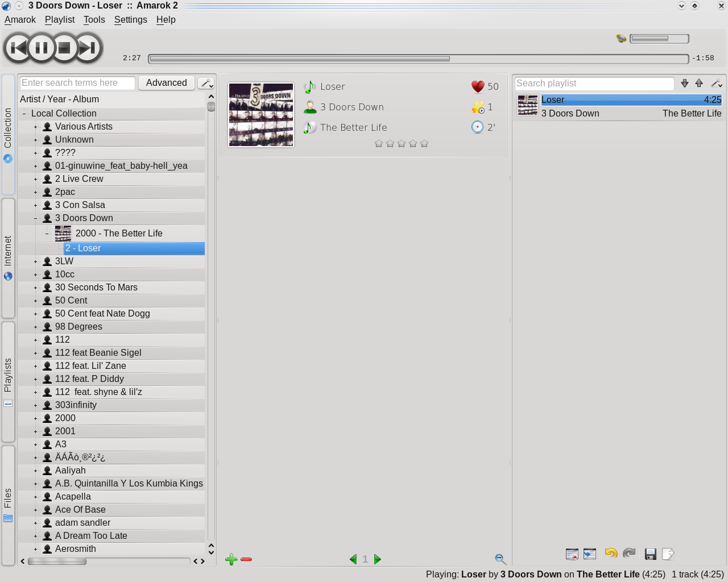Expand the 50 Cent artist
728x582 pixels.
[x=35, y=301]
